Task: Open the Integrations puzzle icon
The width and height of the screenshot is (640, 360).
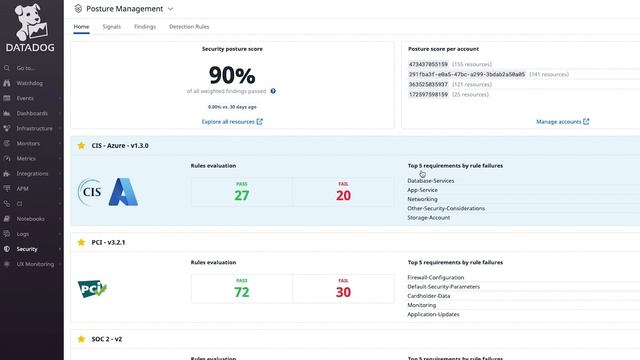Action: pyautogui.click(x=7, y=174)
